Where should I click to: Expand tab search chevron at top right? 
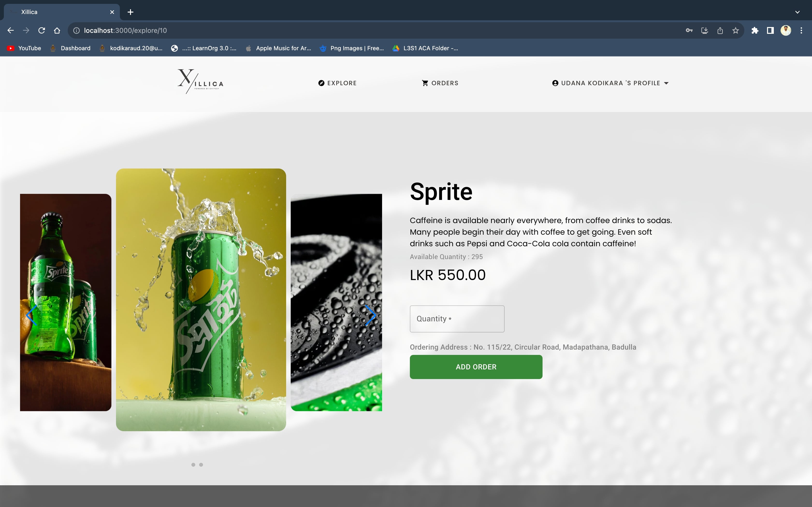click(797, 12)
